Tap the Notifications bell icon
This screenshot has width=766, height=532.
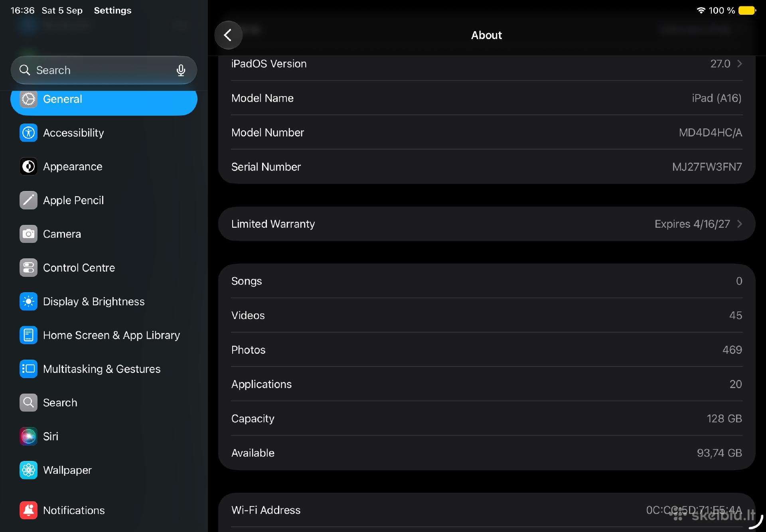point(28,510)
